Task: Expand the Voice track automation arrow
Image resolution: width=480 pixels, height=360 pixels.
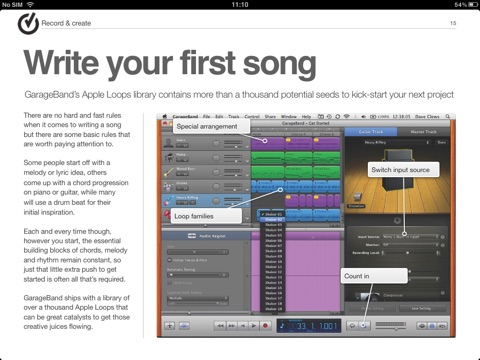Action: pyautogui.click(x=247, y=147)
